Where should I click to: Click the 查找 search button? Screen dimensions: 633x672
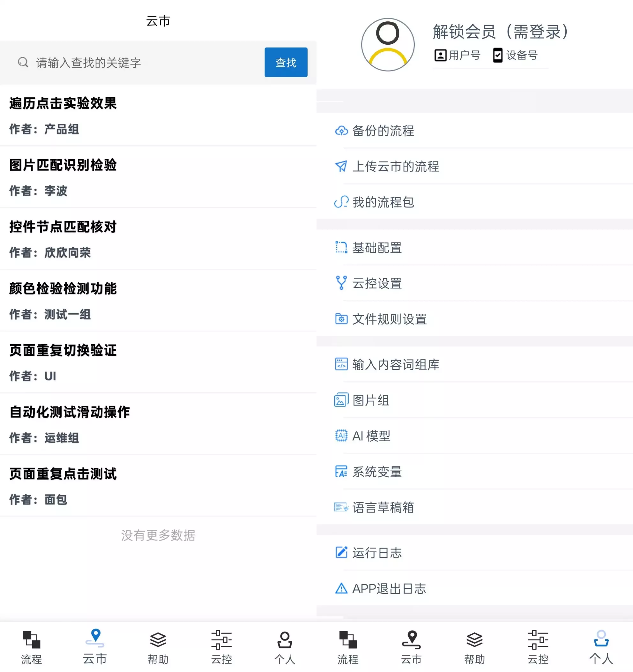point(286,62)
